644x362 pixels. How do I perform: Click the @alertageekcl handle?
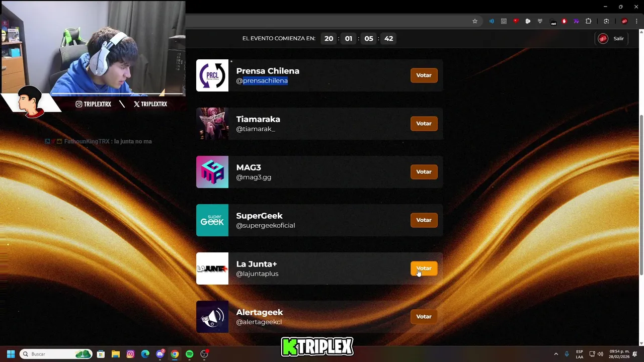point(259,322)
